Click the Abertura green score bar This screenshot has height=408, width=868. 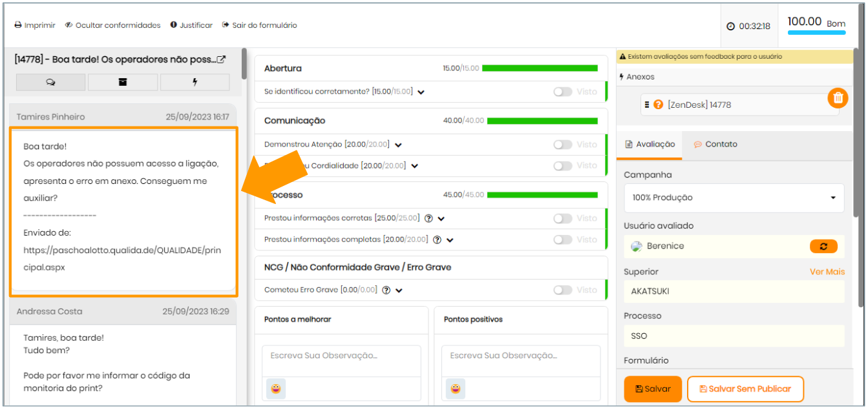pos(540,68)
